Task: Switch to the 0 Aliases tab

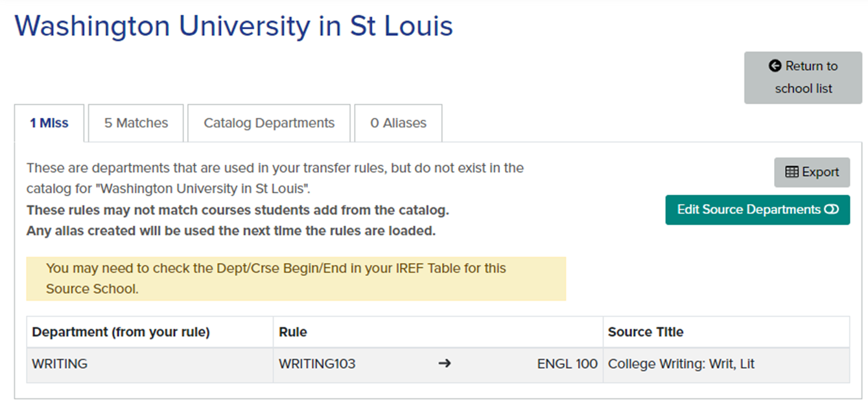Action: [x=399, y=123]
